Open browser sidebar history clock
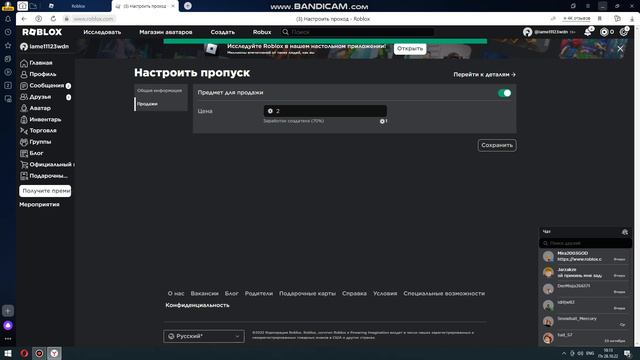Viewport: 640px width, 360px height. click(8, 32)
